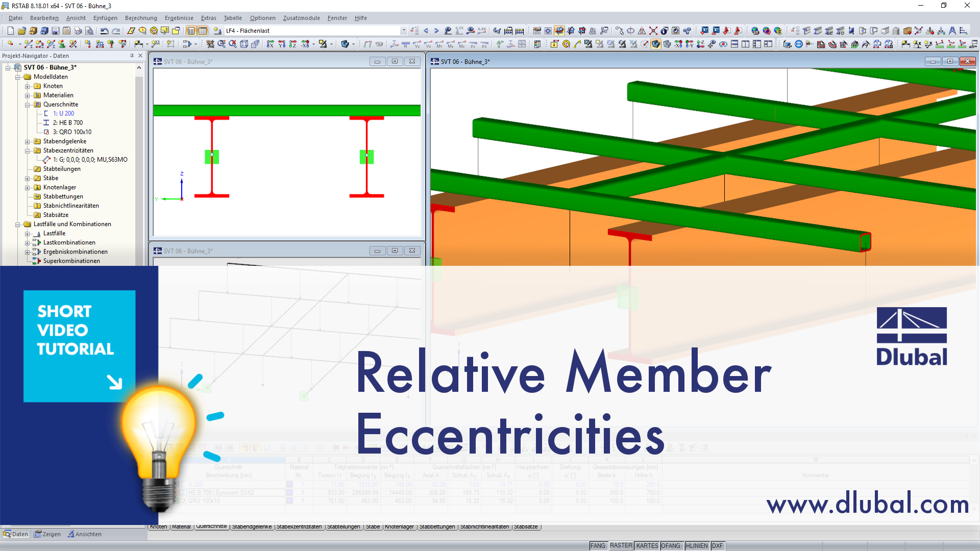Select cross-section 2: HE B 700

click(67, 123)
